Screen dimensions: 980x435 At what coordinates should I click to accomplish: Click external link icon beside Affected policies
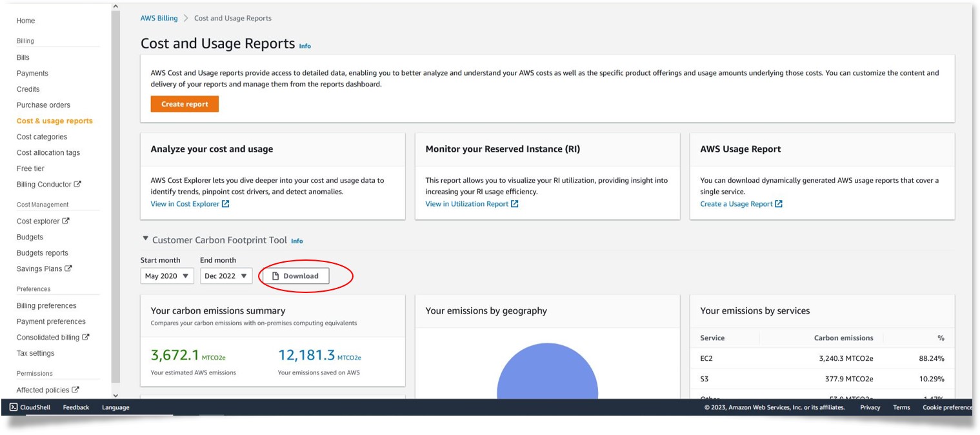tap(75, 389)
